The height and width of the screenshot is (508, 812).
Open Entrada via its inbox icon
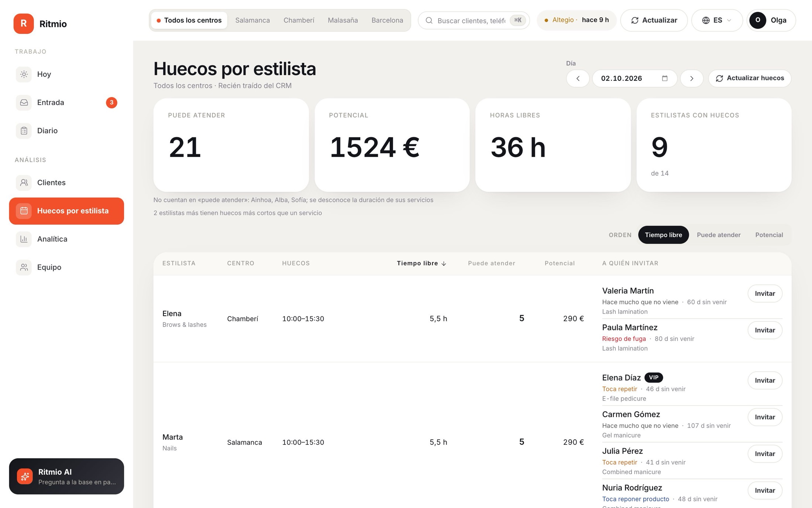(x=24, y=102)
